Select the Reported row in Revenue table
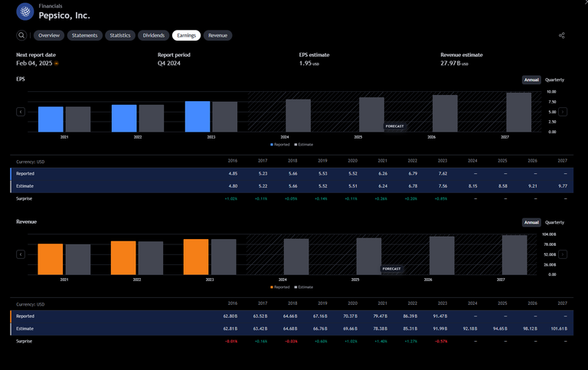This screenshot has height=370, width=588. 292,316
